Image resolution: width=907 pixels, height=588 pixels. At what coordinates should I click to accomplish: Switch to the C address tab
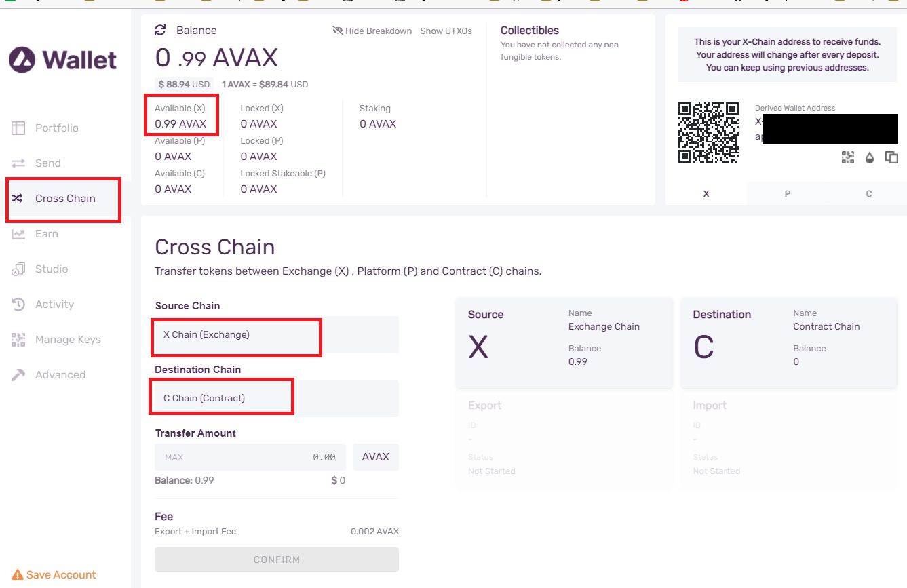[x=869, y=193]
